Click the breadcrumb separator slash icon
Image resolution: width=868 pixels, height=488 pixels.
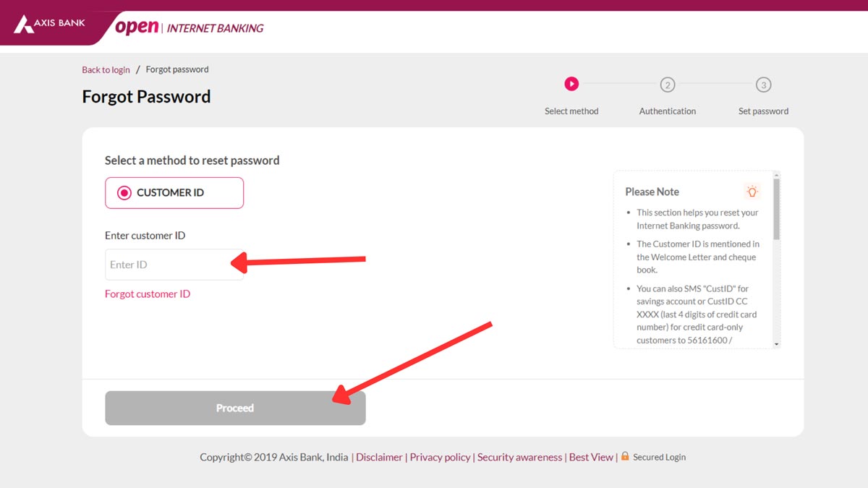137,69
